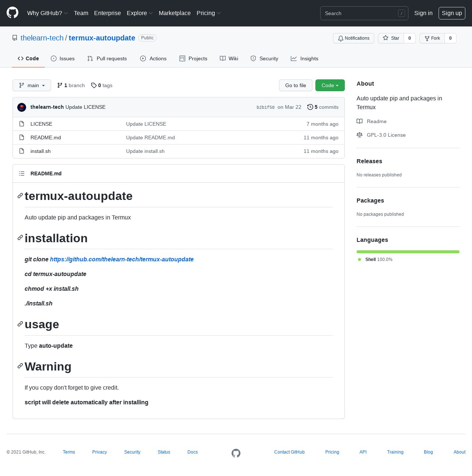Click the anchor link icon beside usage heading

[x=20, y=324]
